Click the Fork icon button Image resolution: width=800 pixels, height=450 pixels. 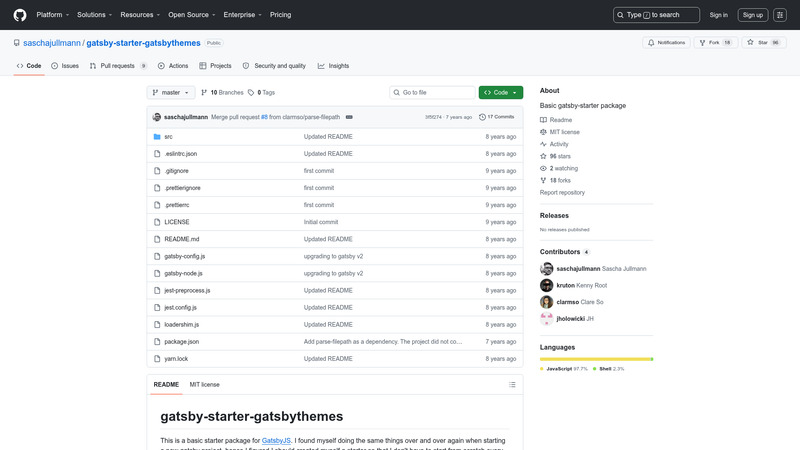point(715,43)
